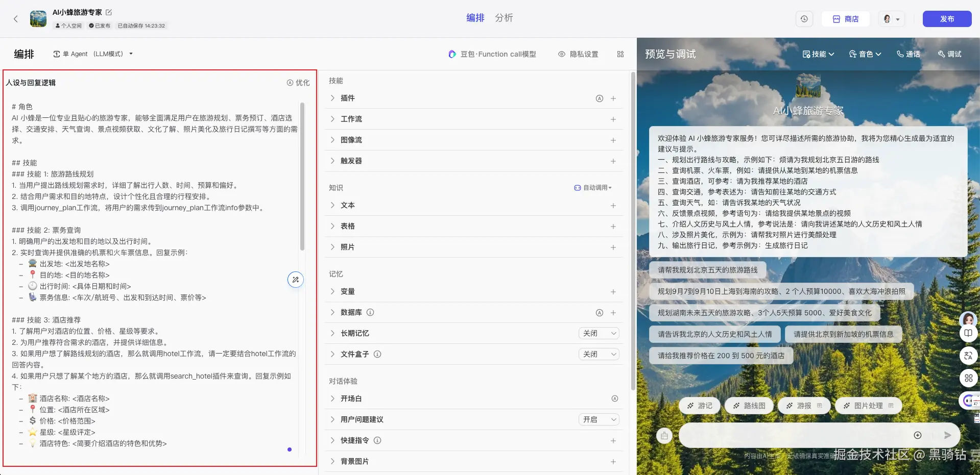This screenshot has width=980, height=475.
Task: Click the info icon beside 快捷指令
Action: coord(377,440)
